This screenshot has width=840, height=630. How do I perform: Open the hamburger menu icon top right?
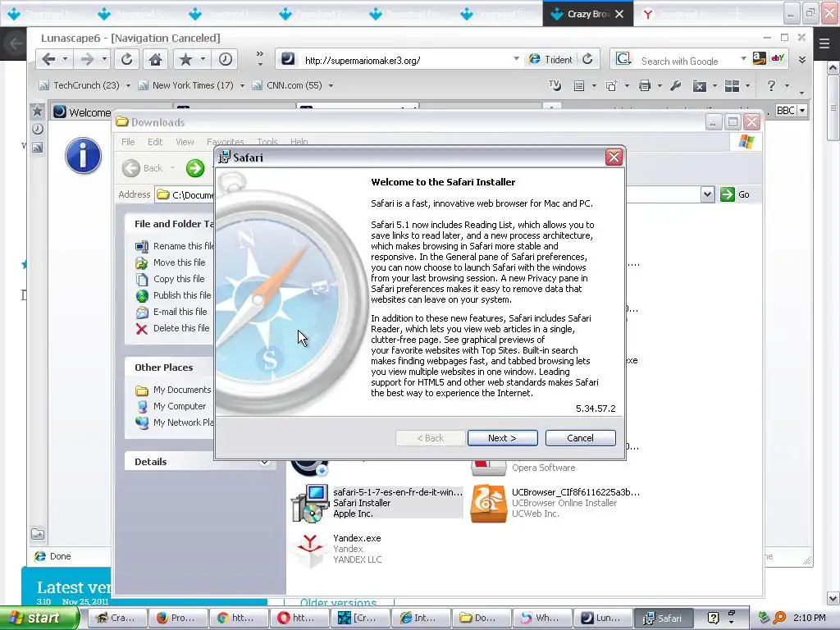click(824, 43)
